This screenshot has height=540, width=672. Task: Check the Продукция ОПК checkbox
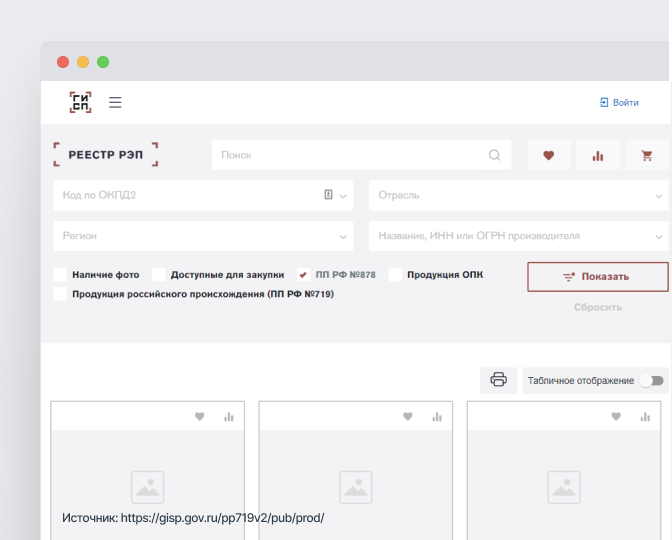(x=395, y=274)
